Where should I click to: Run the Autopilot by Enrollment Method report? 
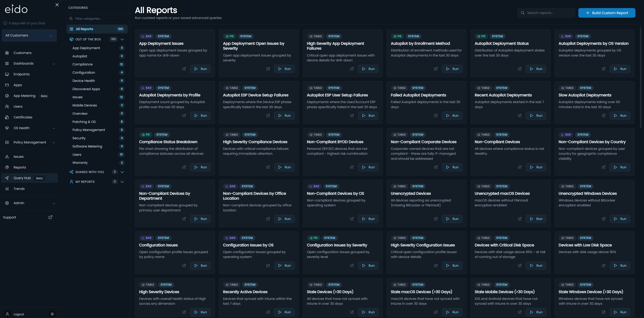(452, 69)
